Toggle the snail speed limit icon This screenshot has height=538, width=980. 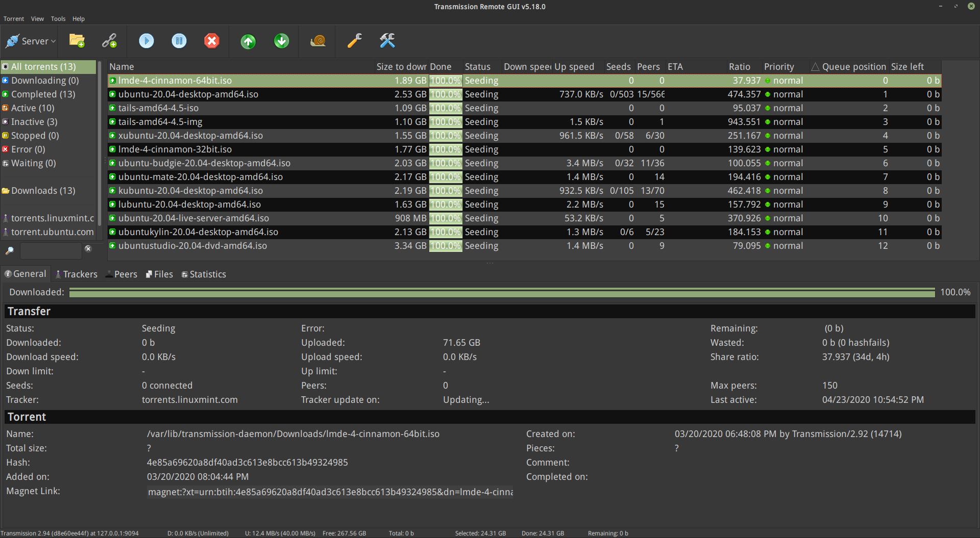[x=318, y=41]
